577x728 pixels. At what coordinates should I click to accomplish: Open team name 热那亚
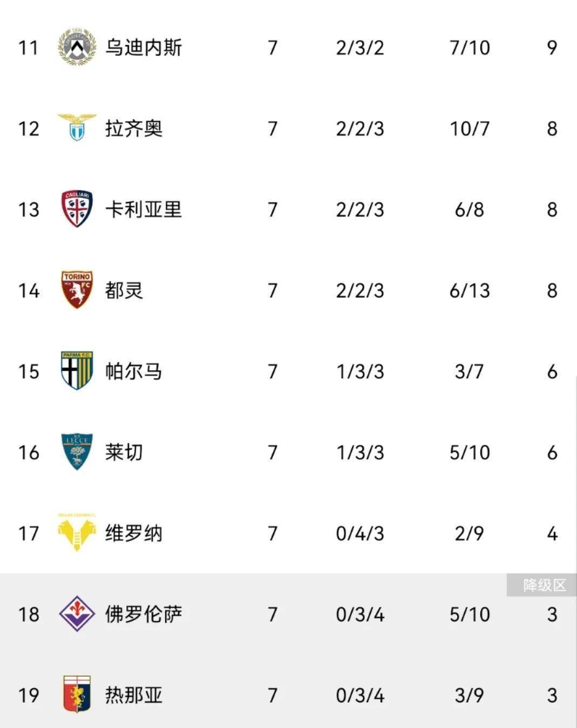click(134, 695)
